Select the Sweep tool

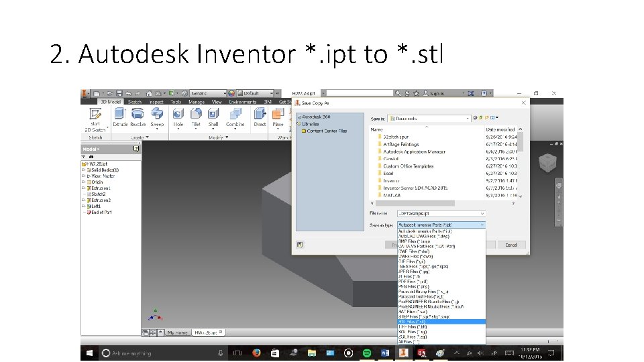[157, 117]
